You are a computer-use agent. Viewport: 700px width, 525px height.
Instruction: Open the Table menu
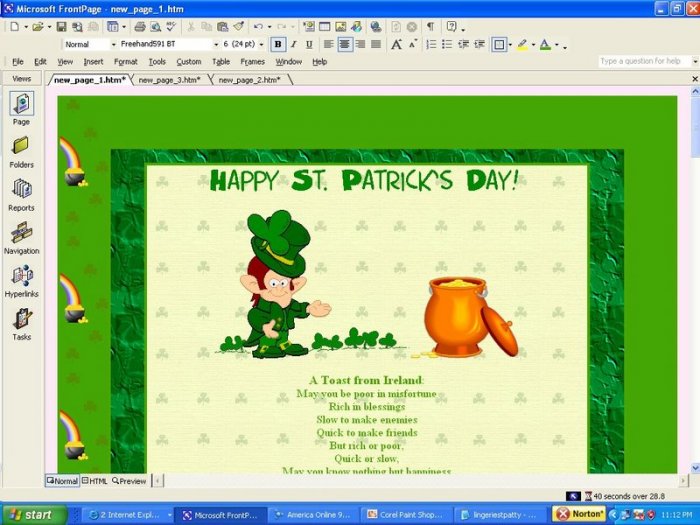click(221, 62)
